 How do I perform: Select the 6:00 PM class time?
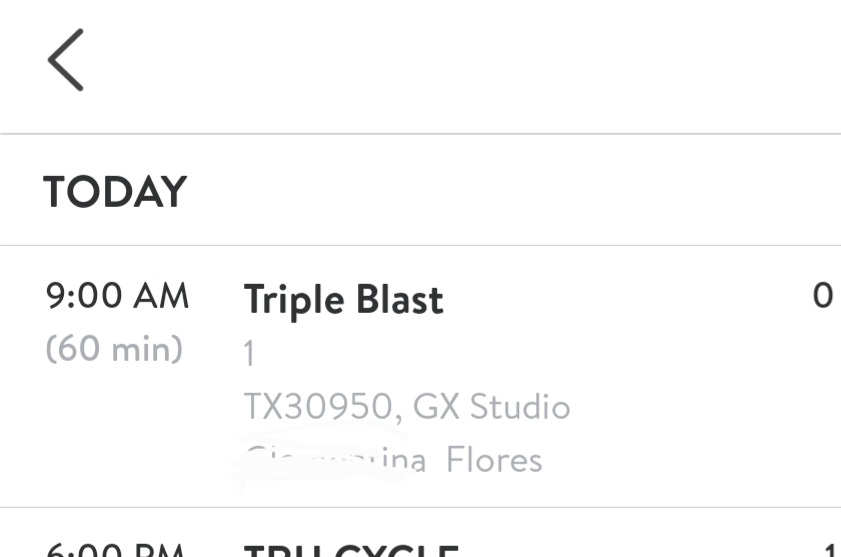117,550
